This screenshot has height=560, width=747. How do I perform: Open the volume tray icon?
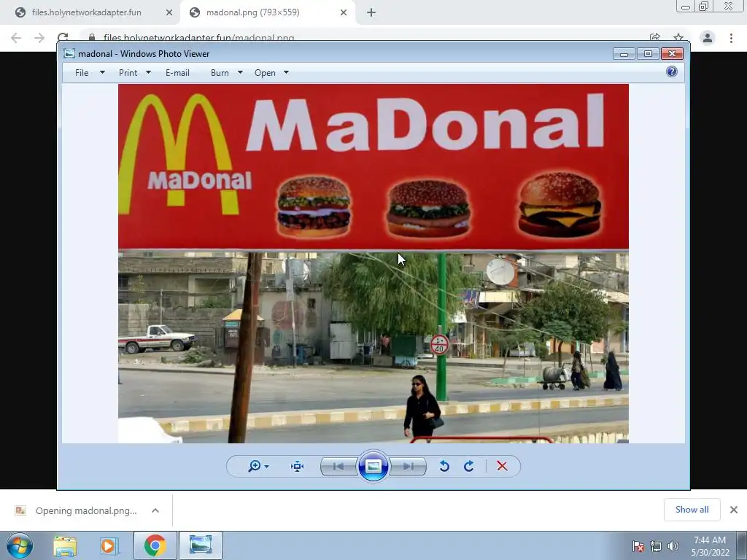pos(673,546)
